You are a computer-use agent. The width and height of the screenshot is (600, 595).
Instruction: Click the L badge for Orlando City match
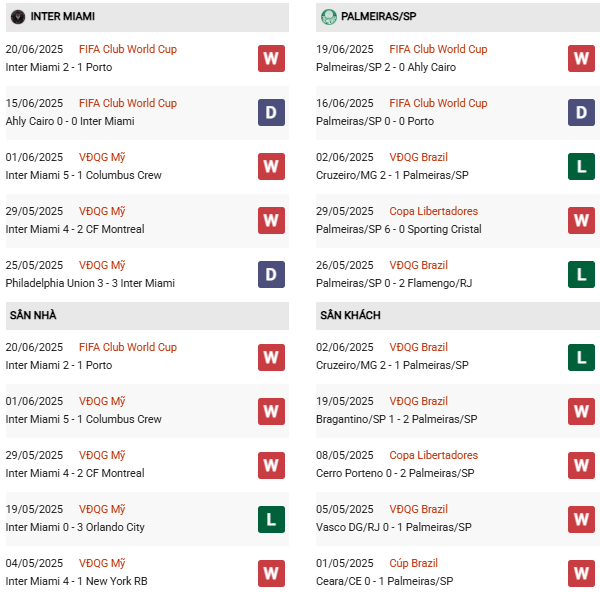click(x=271, y=519)
